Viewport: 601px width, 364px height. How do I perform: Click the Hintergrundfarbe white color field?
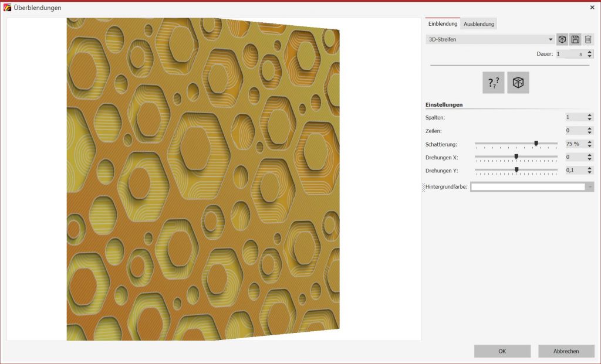click(527, 187)
